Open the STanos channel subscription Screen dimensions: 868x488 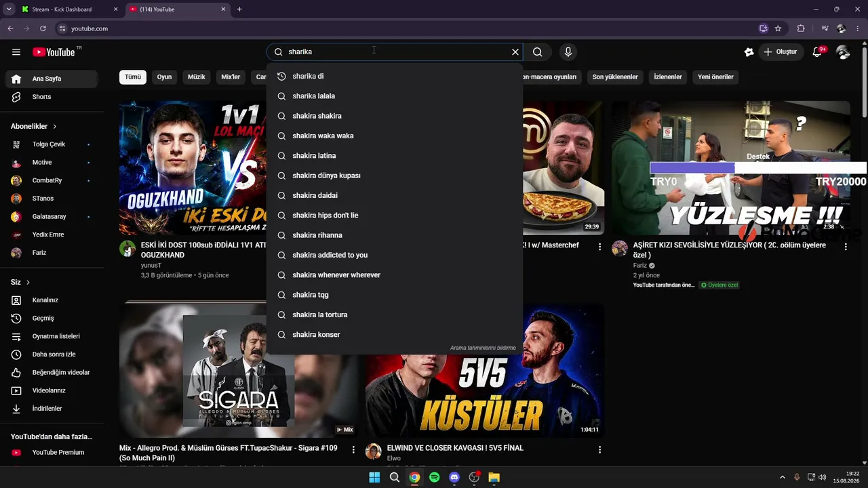click(51, 199)
